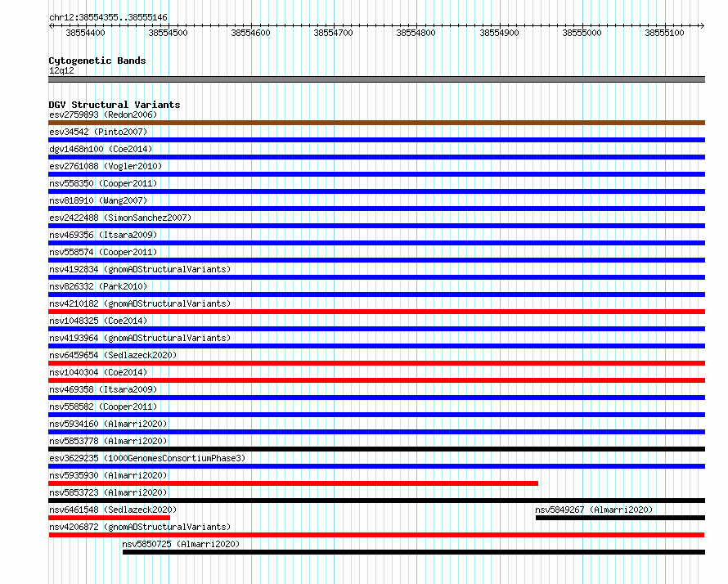
Task: Select esv2422488 (SimonSanchez2007) label
Action: 120,218
